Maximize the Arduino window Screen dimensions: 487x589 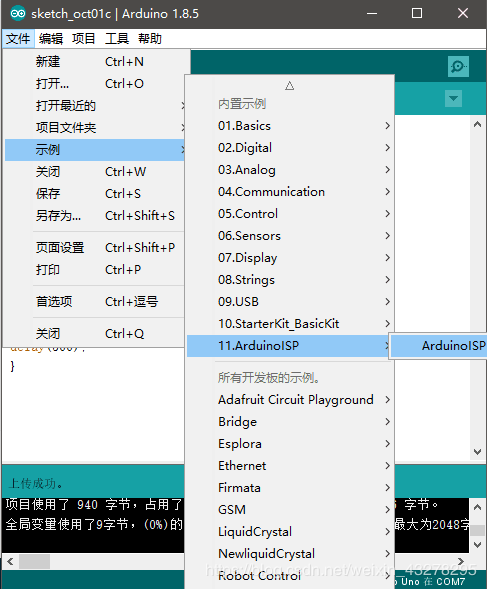[x=417, y=14]
